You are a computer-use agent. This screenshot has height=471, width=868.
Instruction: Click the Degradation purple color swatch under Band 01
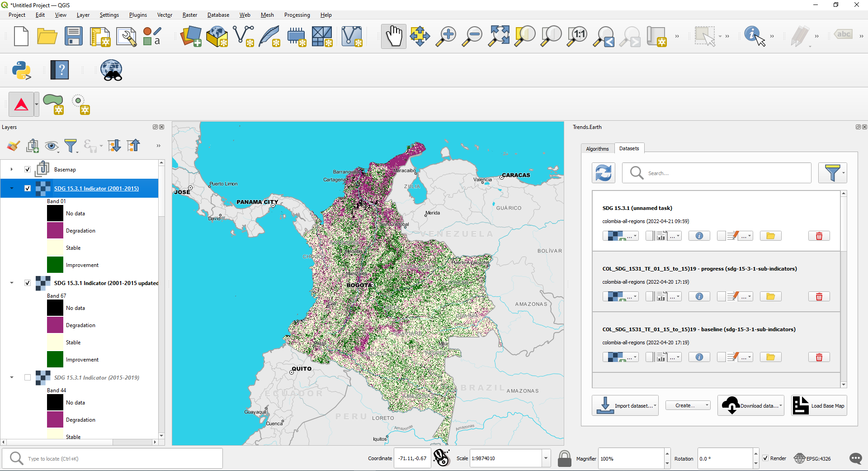tap(55, 231)
